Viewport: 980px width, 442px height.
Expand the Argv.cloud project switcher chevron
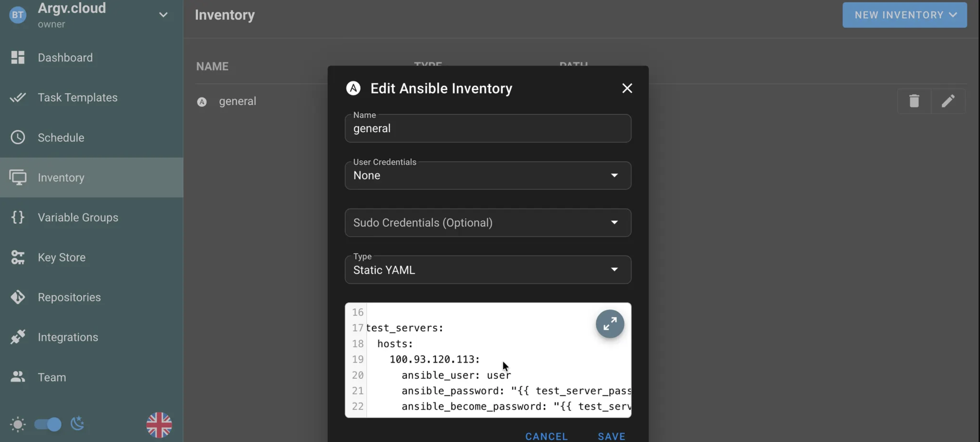163,15
